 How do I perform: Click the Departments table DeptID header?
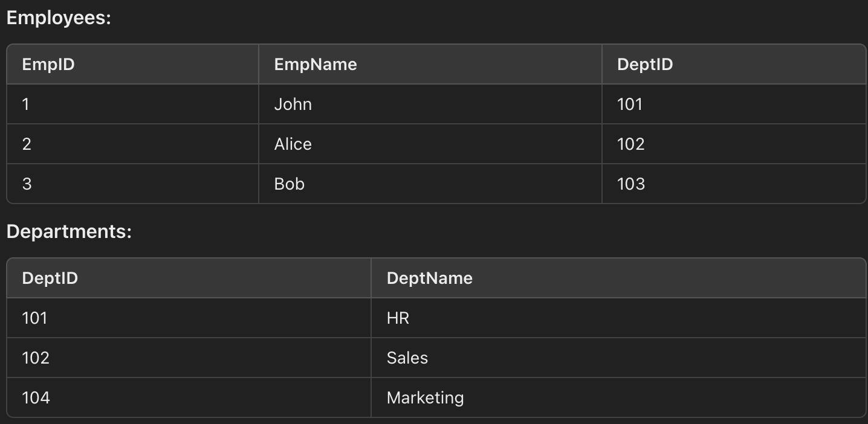[x=50, y=278]
